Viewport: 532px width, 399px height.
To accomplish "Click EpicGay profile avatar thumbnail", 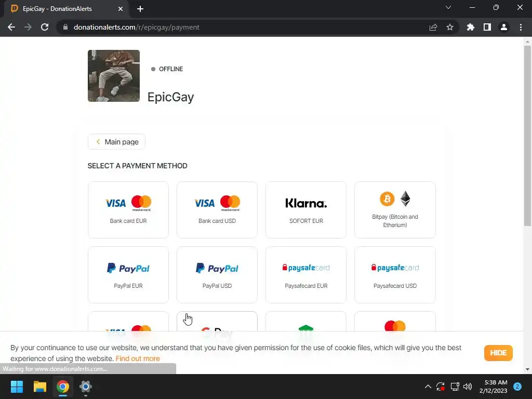I will 114,76.
